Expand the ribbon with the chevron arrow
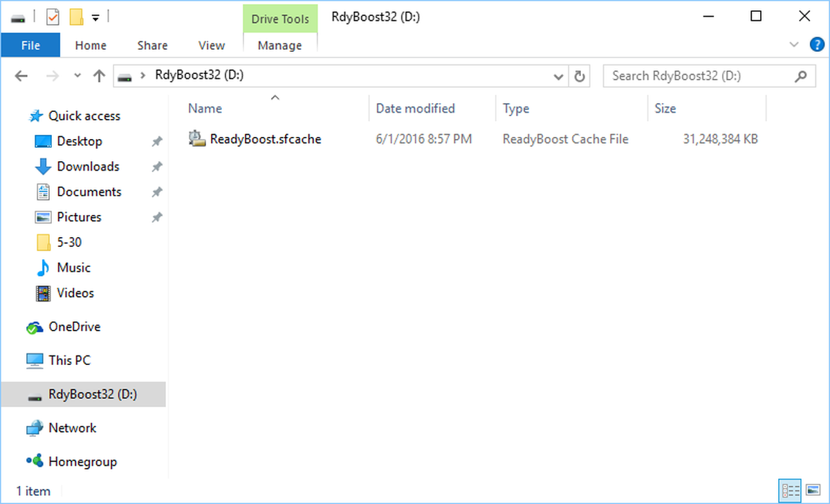 pyautogui.click(x=795, y=44)
